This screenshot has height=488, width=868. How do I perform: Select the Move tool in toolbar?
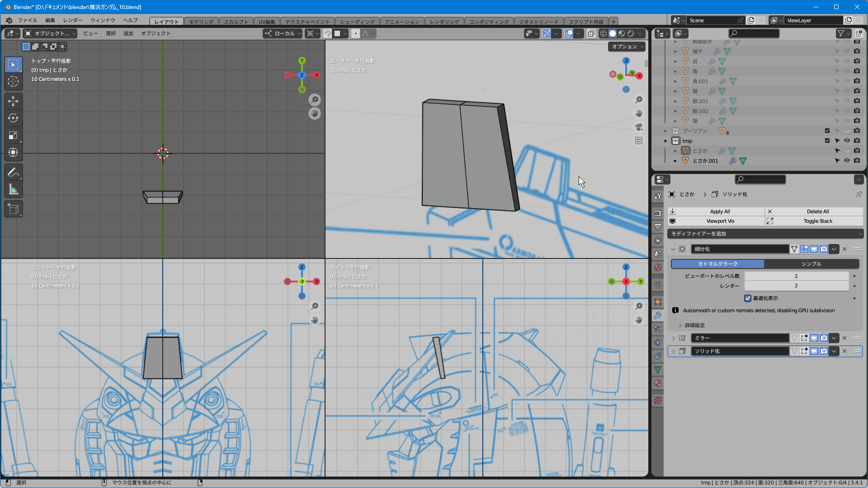pos(13,101)
